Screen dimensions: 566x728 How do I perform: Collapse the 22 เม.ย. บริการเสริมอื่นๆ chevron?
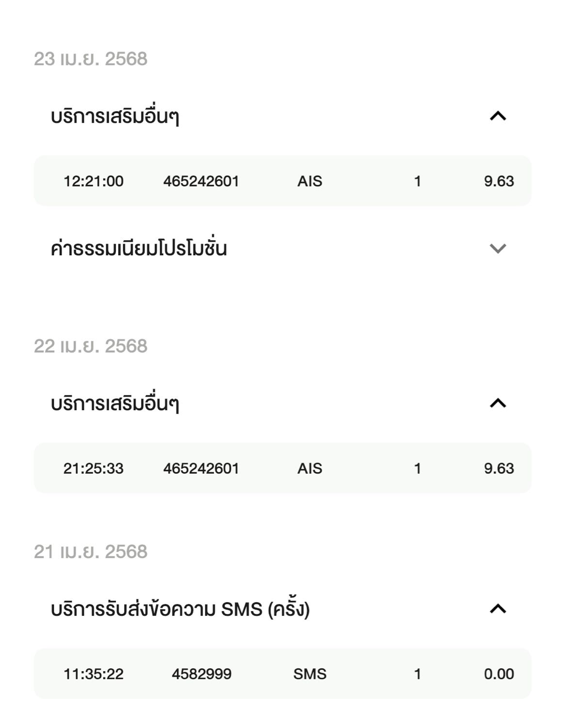pos(498,403)
